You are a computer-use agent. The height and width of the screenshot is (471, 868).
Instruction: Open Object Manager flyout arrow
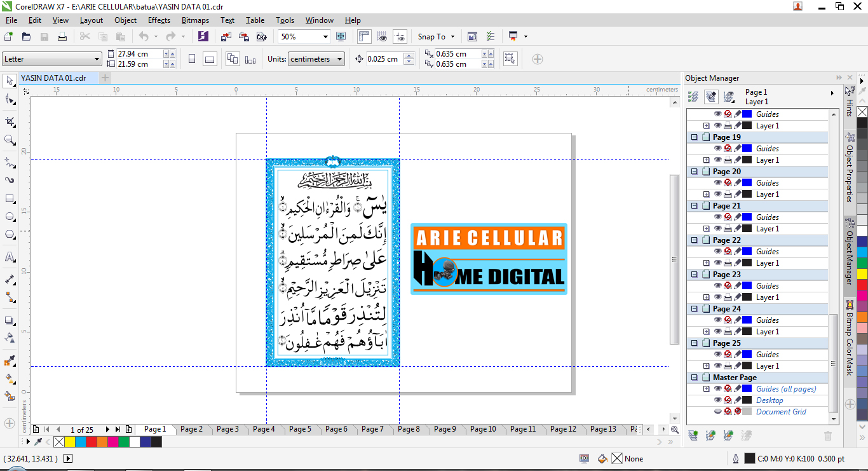[x=832, y=93]
